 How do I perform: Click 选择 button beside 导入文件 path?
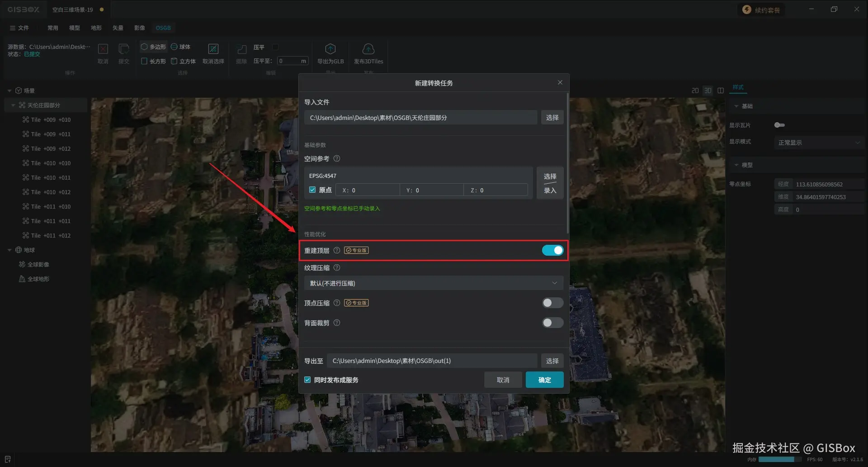coord(552,118)
